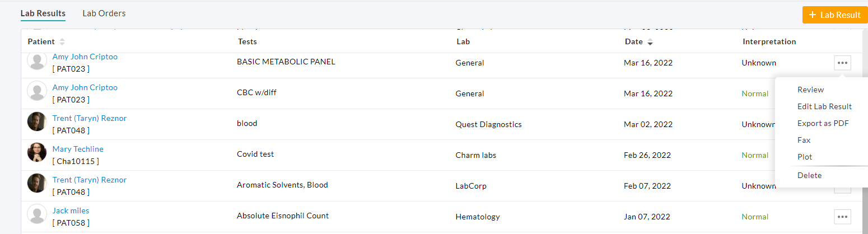Screen dimensions: 868x234
Task: Click Trent Reznor's avatar in blood test row
Action: coord(37,121)
